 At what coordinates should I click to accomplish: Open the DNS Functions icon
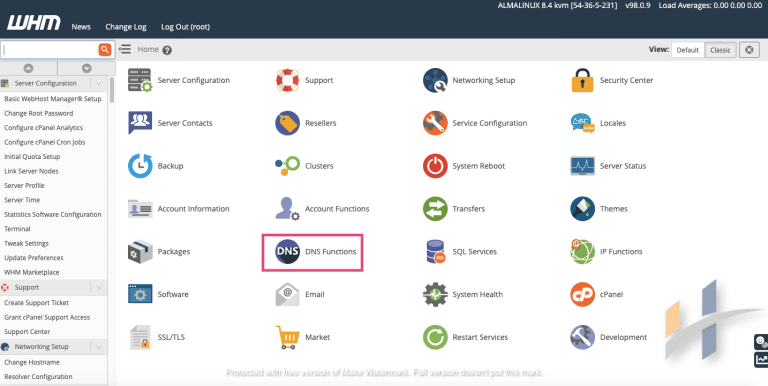click(x=288, y=252)
